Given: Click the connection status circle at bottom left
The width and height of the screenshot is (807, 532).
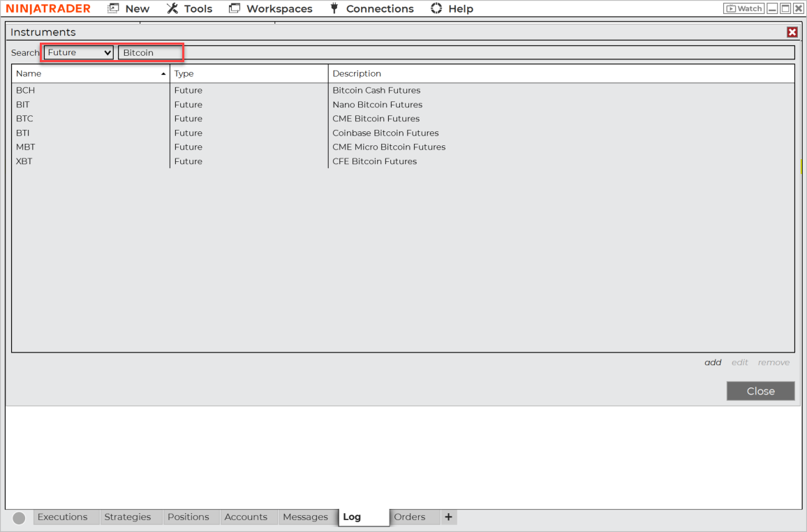Looking at the screenshot, I should pyautogui.click(x=19, y=517).
